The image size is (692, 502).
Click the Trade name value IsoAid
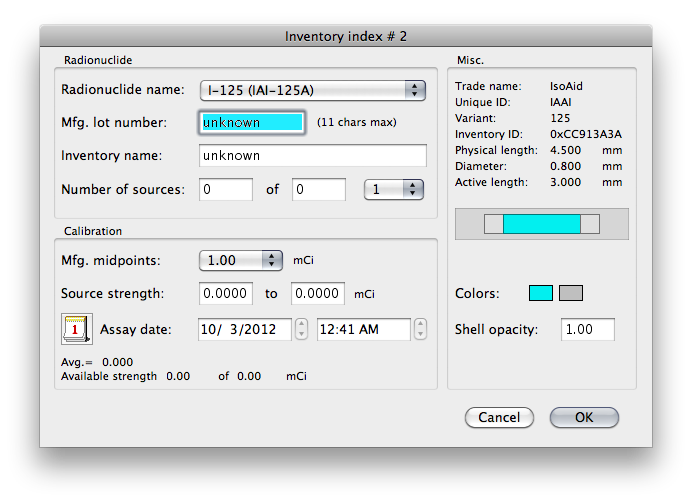566,86
